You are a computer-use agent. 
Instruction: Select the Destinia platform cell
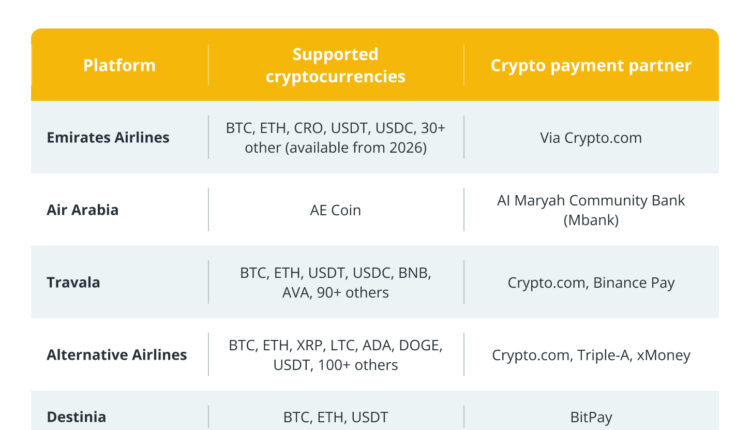coord(76,417)
